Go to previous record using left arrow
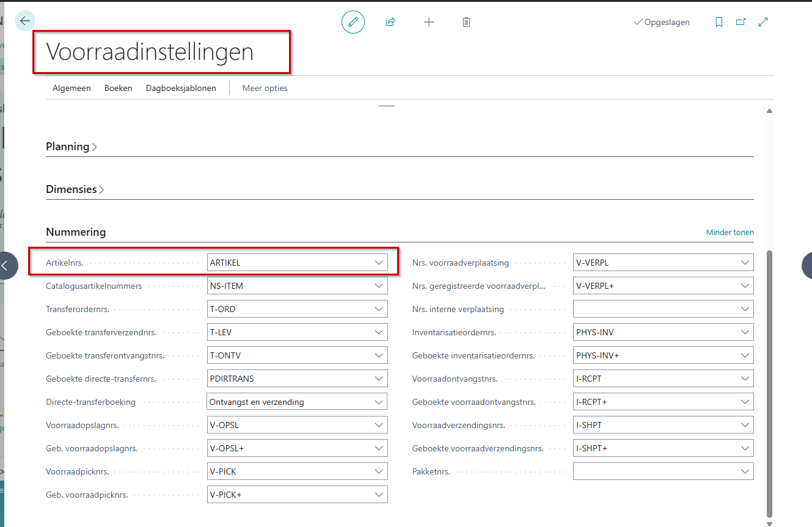This screenshot has width=812, height=527. click(6, 266)
